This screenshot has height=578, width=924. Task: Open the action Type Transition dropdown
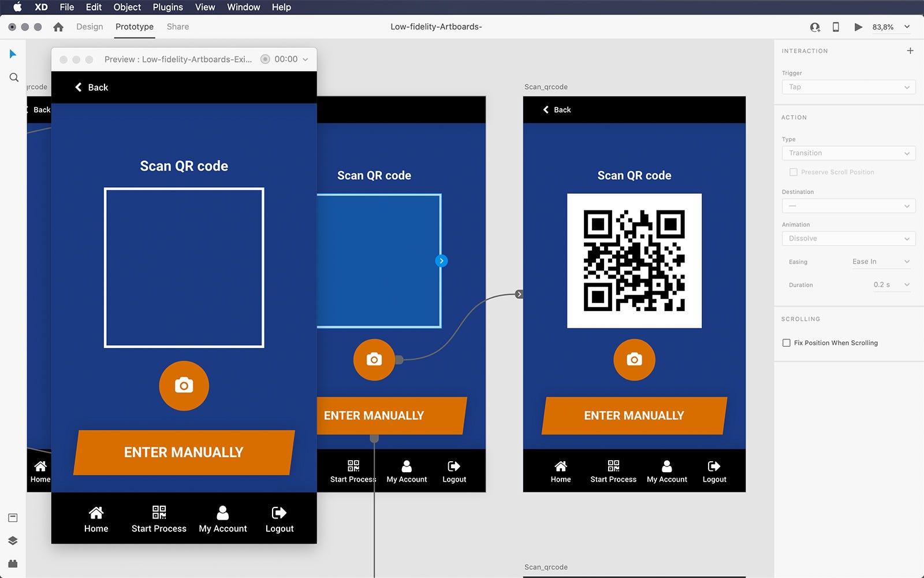[x=848, y=153]
